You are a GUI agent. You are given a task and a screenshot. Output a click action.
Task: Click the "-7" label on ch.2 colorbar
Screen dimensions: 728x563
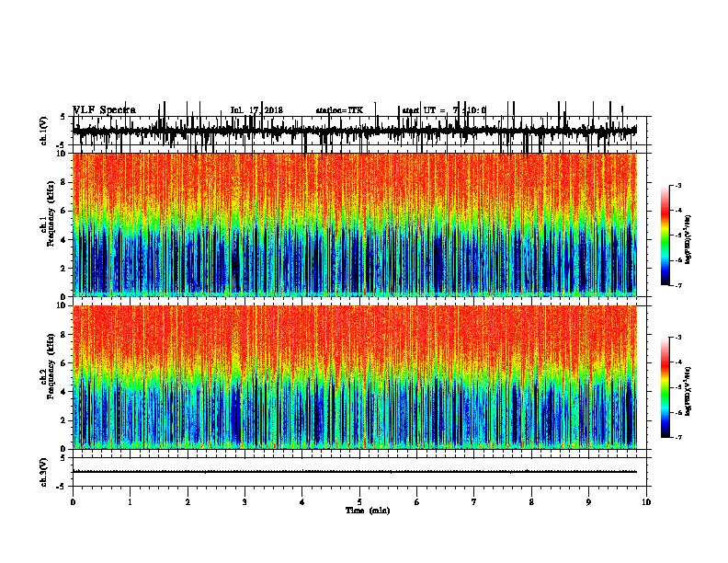(x=677, y=438)
